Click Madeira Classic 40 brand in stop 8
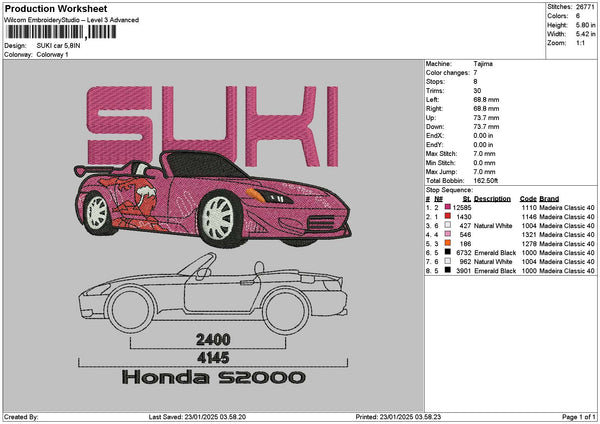Image resolution: width=600 pixels, height=424 pixels. (x=567, y=271)
